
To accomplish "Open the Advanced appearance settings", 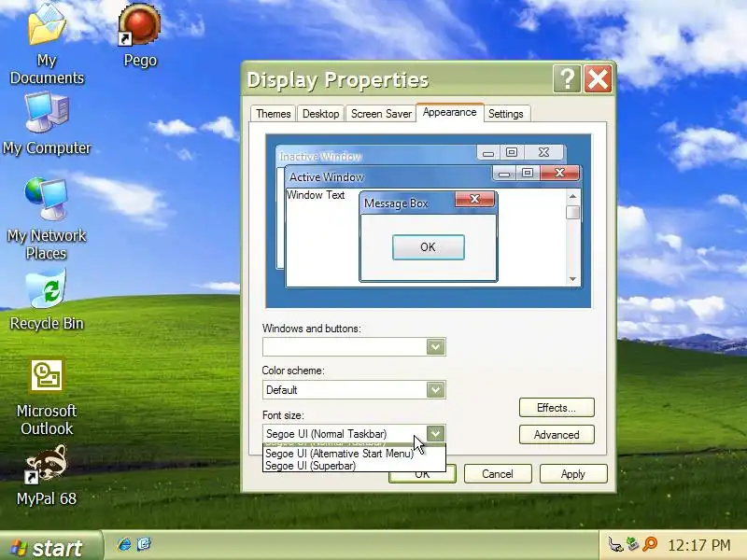I will pos(557,435).
